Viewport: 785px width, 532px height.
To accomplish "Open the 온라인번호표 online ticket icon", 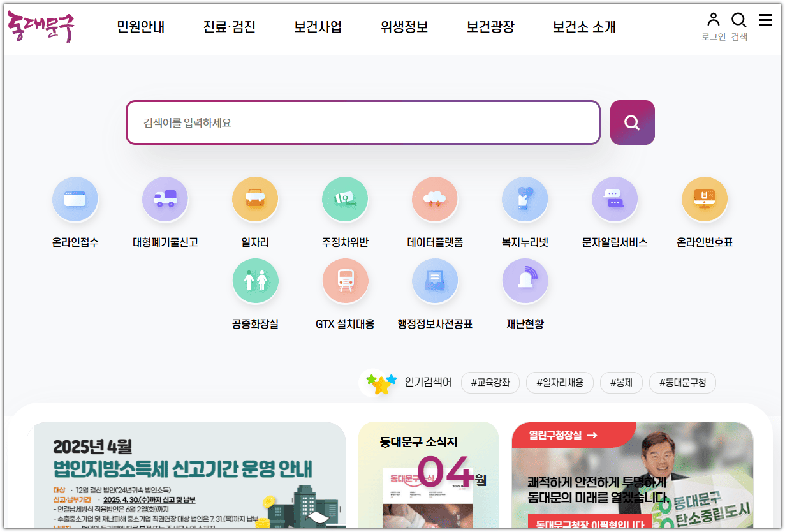I will point(705,199).
